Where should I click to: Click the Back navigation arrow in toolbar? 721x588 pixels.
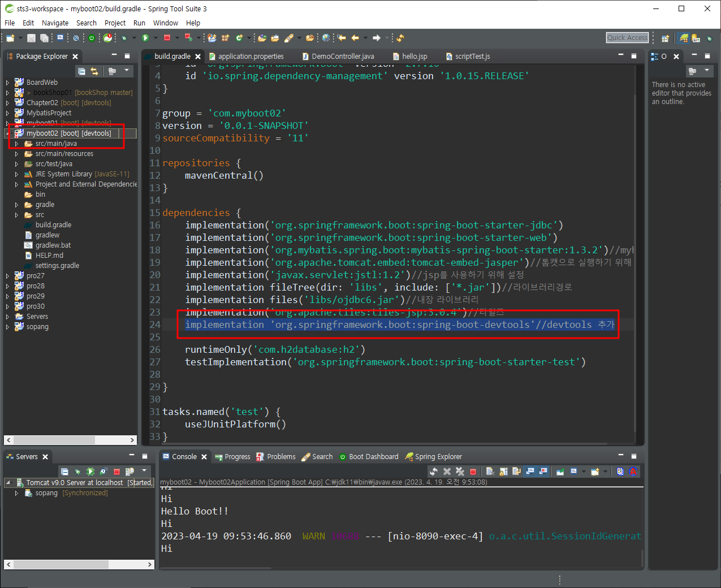click(355, 38)
